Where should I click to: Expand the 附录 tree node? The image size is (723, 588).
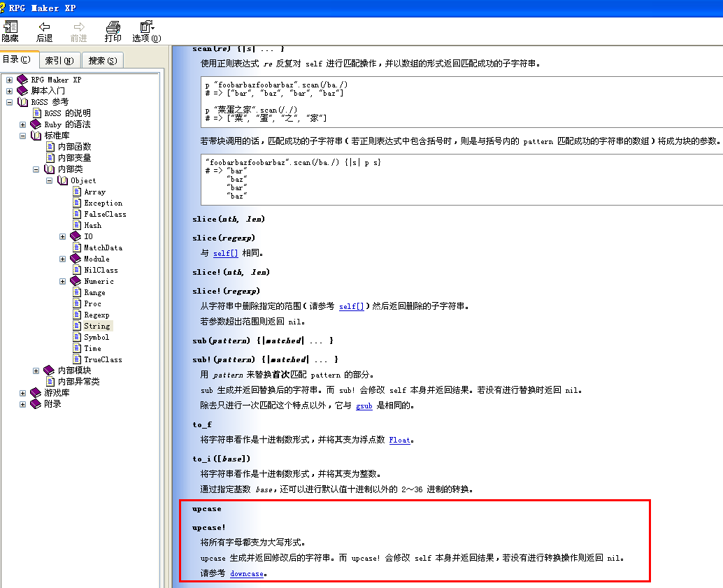(x=22, y=404)
